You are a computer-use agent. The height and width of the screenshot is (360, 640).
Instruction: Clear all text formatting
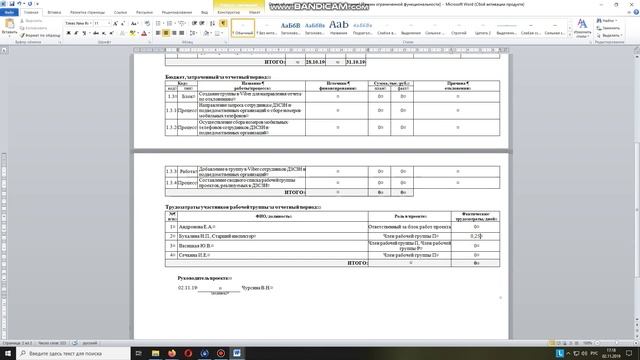click(x=147, y=24)
